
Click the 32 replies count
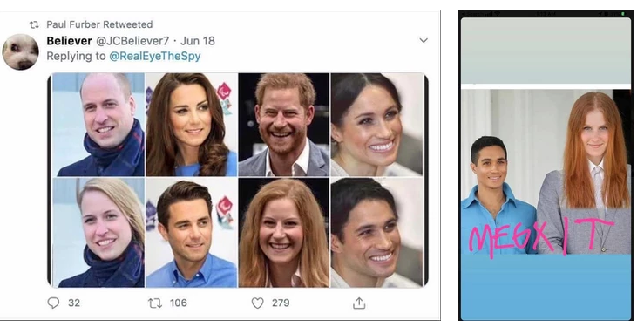click(x=74, y=303)
